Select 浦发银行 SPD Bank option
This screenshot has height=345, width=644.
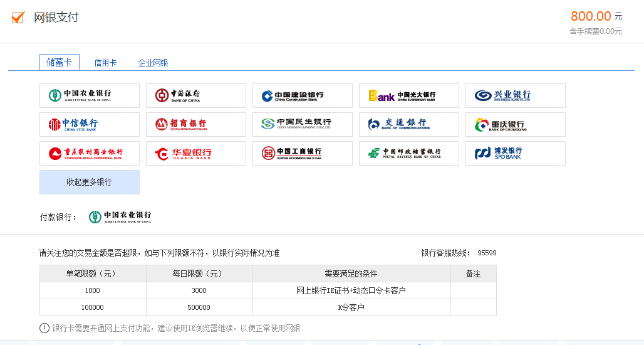[x=516, y=154]
